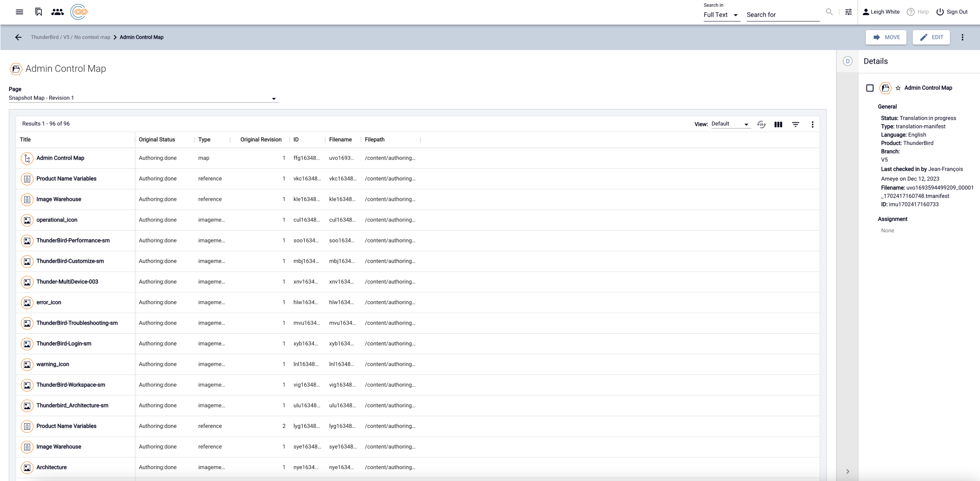Screen dimensions: 980x481
Task: Sort by the Original Revision column header
Action: click(261, 140)
